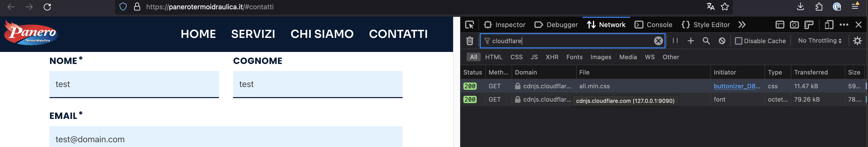Take a screenshot with camera icon
868x147 pixels.
pyautogui.click(x=794, y=25)
